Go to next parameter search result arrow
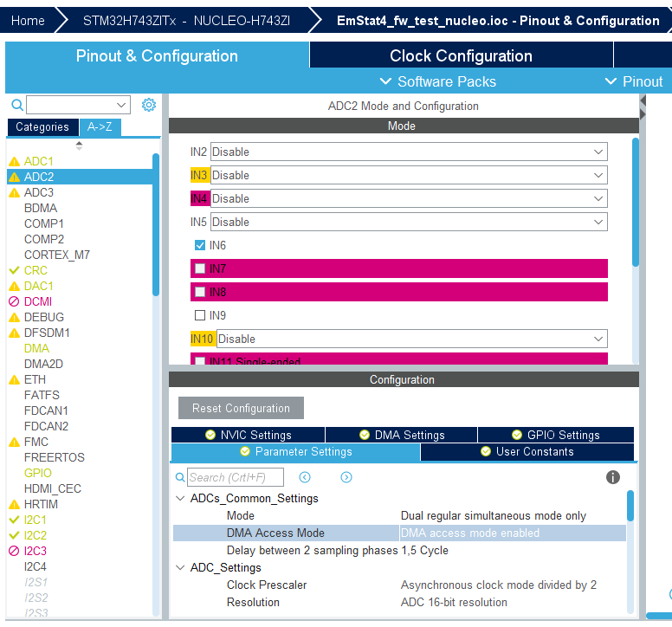This screenshot has width=672, height=627. point(346,477)
